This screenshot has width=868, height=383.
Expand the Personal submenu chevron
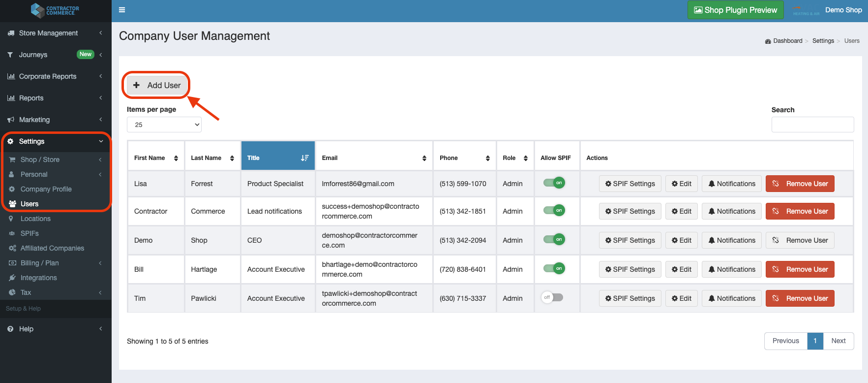click(100, 174)
